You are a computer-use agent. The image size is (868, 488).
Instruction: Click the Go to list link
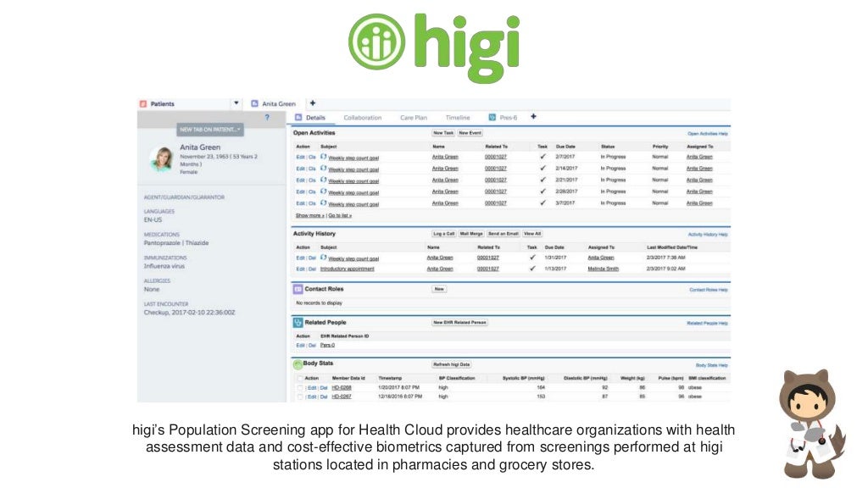340,216
